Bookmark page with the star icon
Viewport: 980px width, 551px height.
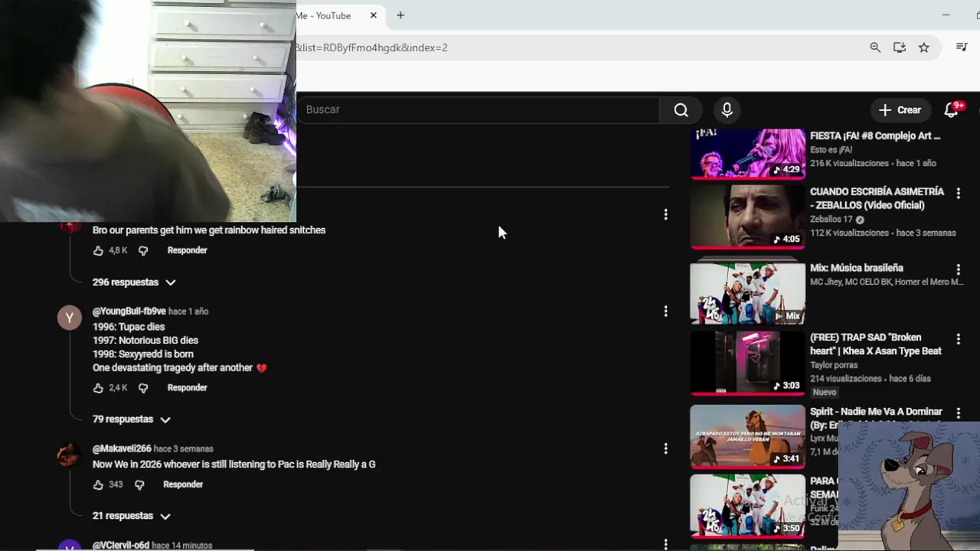click(924, 47)
